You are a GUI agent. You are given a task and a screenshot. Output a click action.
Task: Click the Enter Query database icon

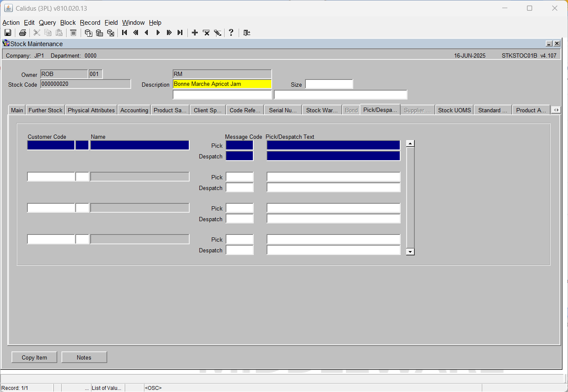pos(88,33)
